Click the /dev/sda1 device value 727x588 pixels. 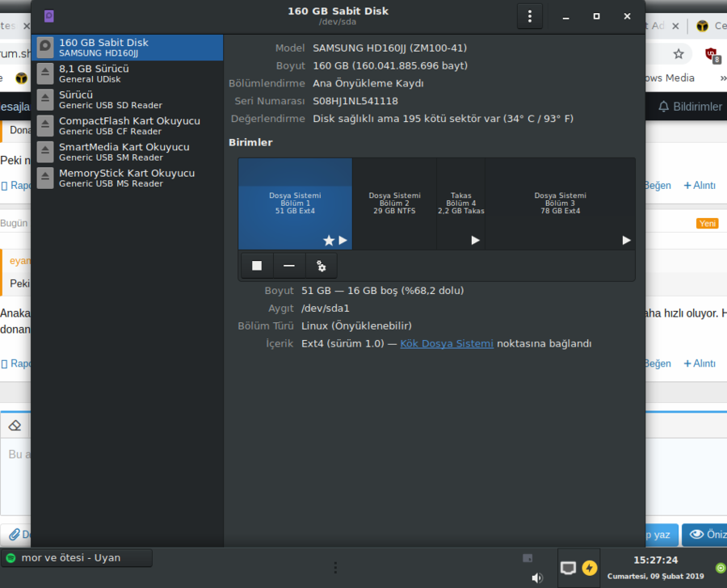pyautogui.click(x=326, y=309)
